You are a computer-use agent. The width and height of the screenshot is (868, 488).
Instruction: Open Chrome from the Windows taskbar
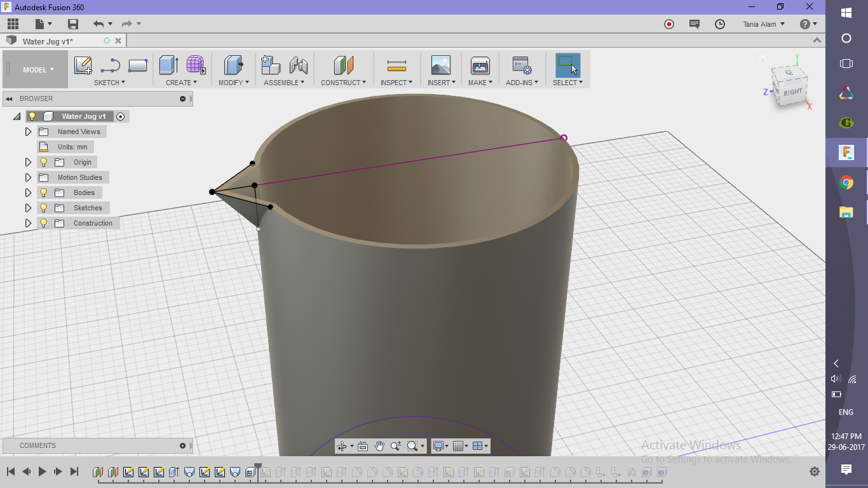tap(846, 183)
